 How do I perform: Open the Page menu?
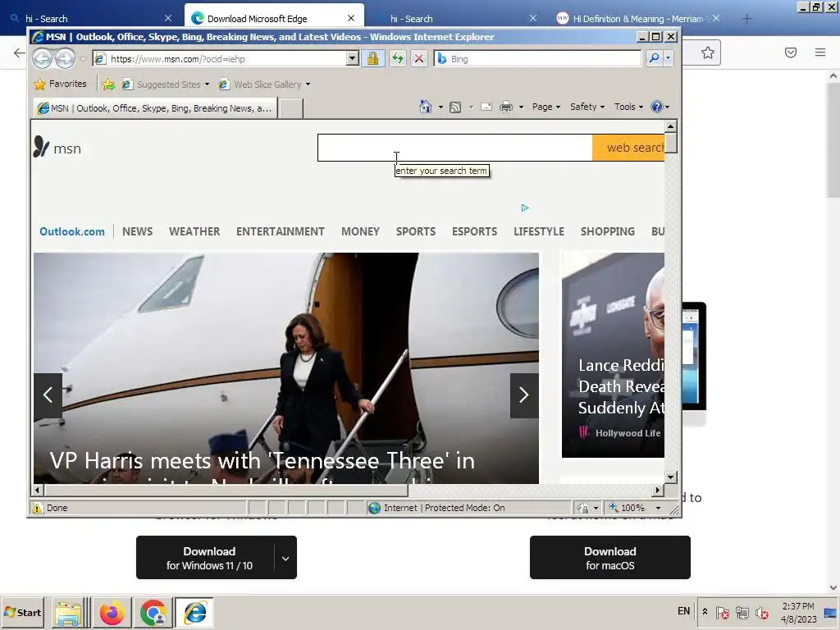pos(546,107)
